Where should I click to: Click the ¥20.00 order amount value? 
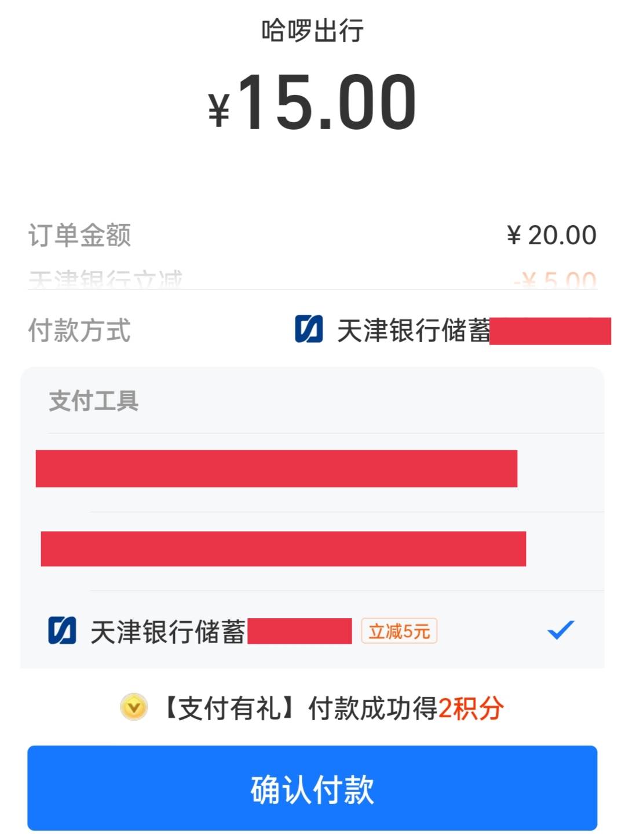pyautogui.click(x=551, y=235)
